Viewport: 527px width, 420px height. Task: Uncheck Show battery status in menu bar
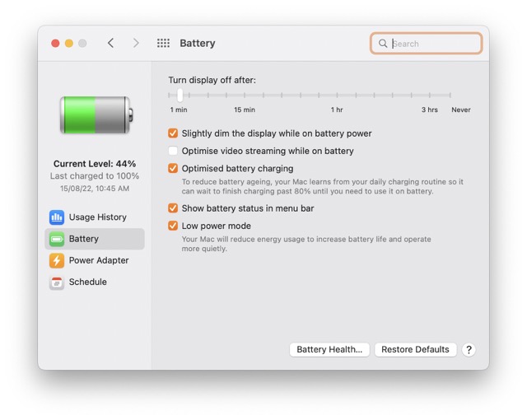coord(173,208)
